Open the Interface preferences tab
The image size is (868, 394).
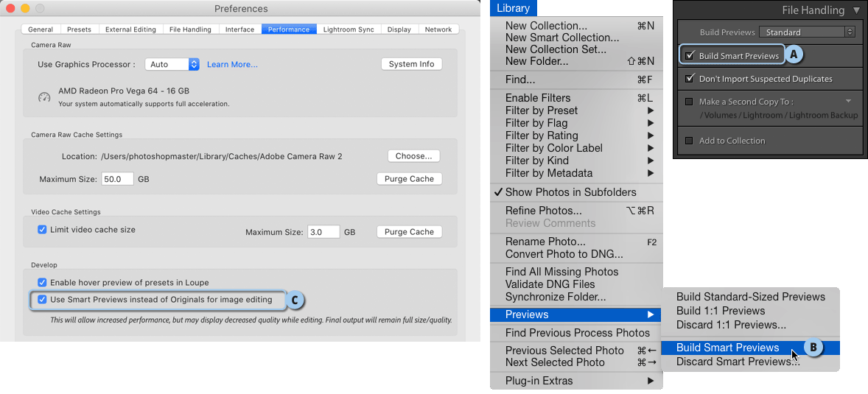point(239,29)
